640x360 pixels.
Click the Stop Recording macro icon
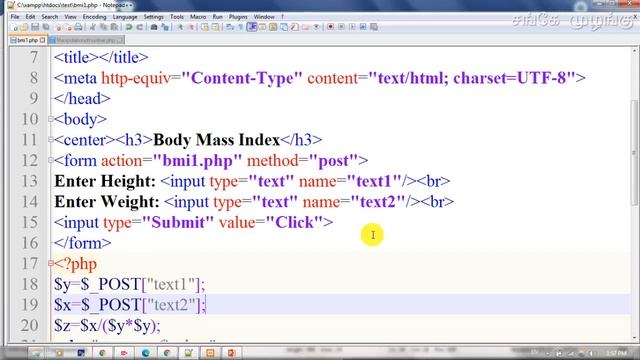pyautogui.click(x=341, y=27)
